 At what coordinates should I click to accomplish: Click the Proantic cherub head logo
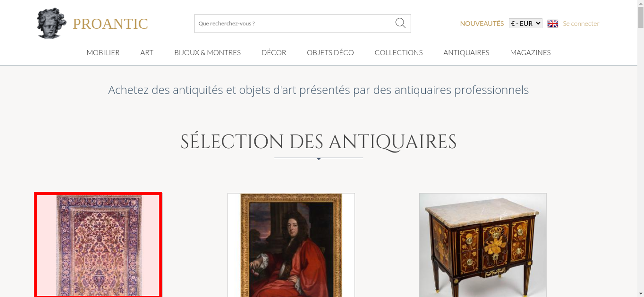click(52, 23)
